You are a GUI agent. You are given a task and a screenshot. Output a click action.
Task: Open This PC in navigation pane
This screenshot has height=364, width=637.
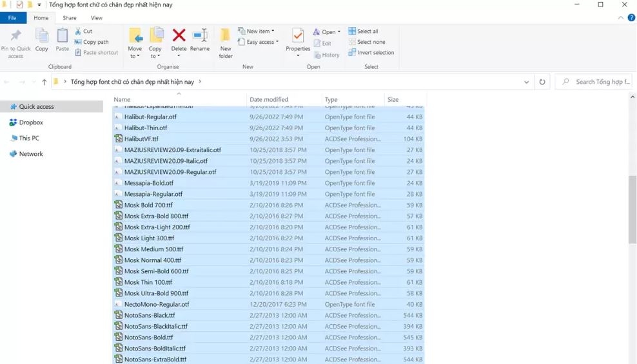(x=24, y=138)
